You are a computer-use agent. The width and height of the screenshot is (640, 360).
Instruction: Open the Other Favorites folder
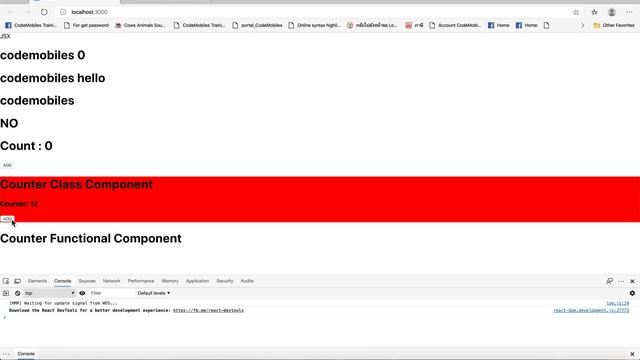pyautogui.click(x=614, y=25)
